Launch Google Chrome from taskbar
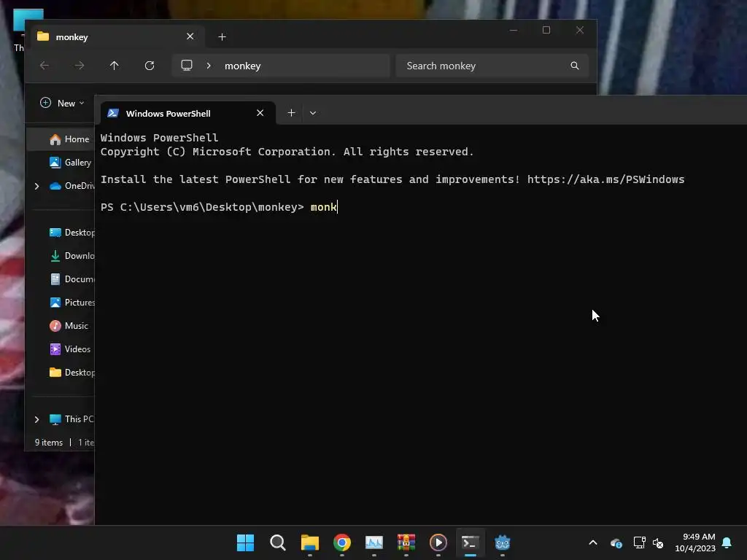 click(342, 542)
